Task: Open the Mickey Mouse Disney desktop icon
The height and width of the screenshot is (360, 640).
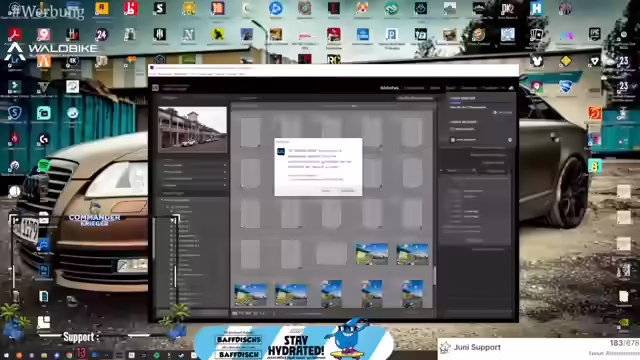Action: 536,61
